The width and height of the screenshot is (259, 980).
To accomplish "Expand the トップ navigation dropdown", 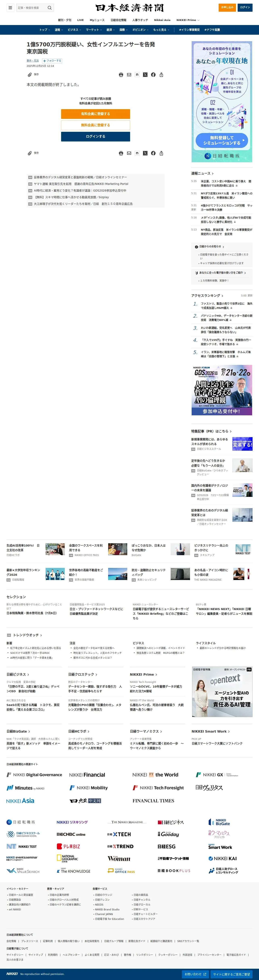I will [x=45, y=30].
